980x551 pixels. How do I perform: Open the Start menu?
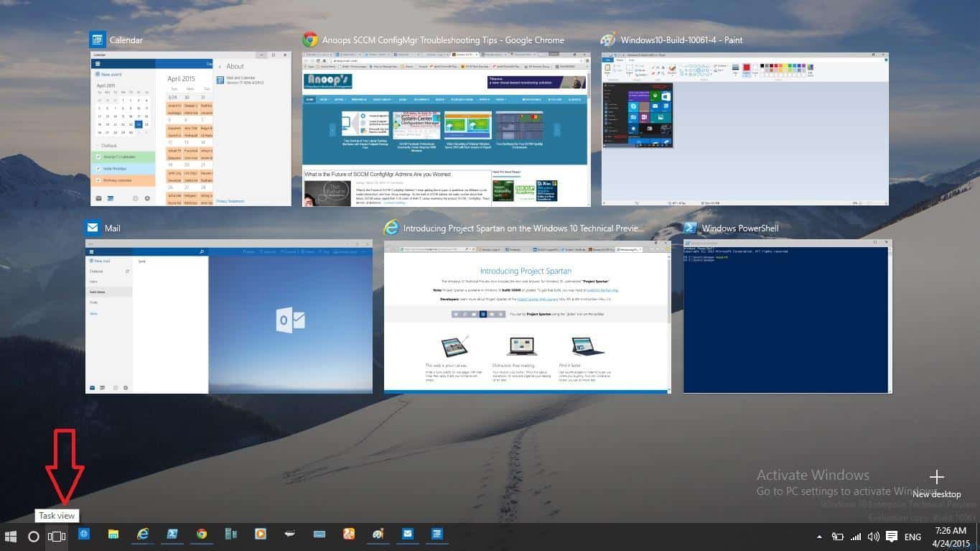point(11,536)
